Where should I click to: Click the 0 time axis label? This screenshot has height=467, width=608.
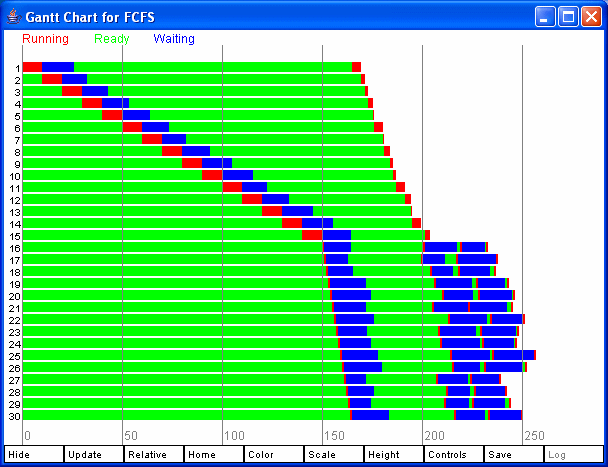(27, 436)
